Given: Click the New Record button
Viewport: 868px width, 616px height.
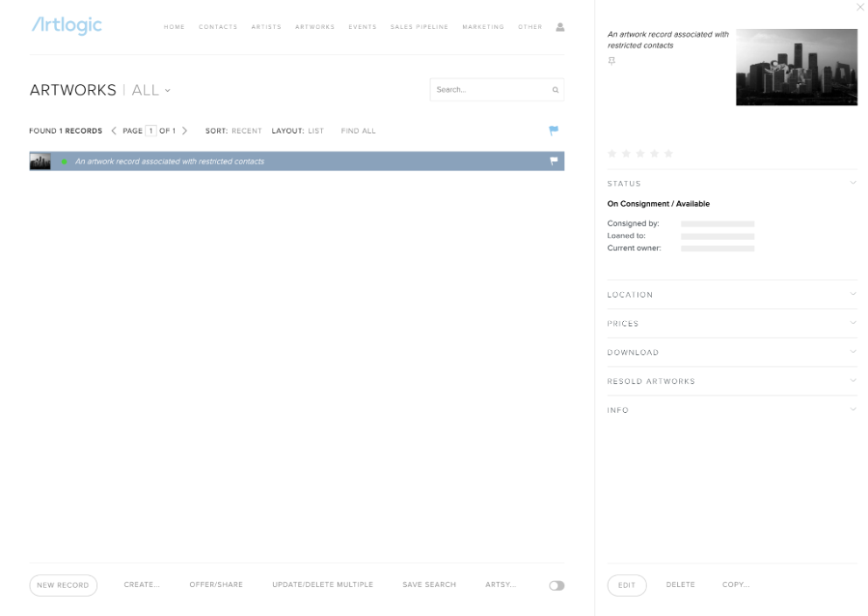Looking at the screenshot, I should pyautogui.click(x=63, y=585).
